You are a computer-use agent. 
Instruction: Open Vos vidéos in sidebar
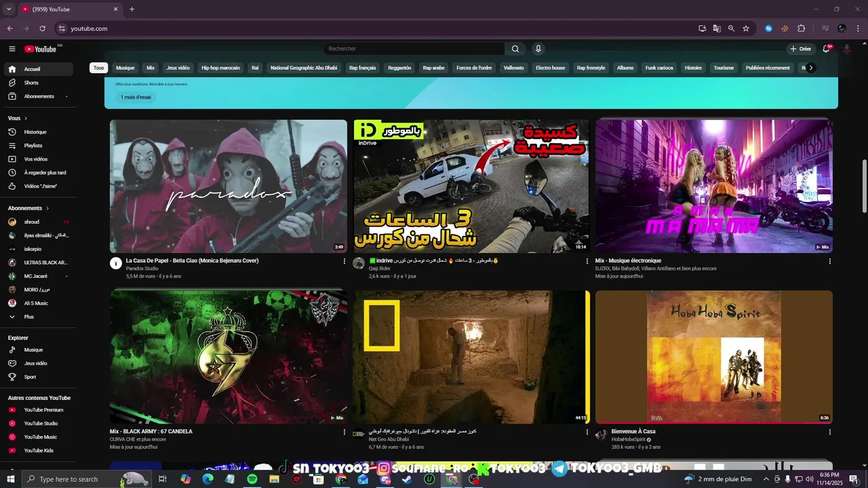[x=39, y=159]
